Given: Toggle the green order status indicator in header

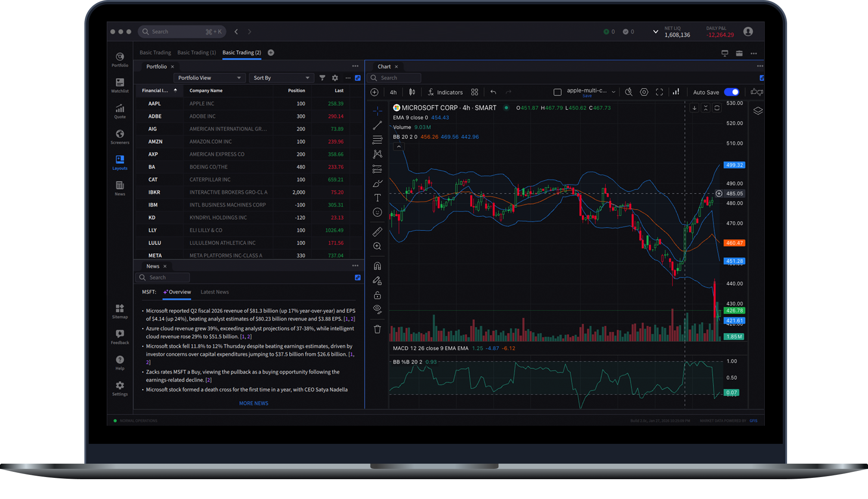Looking at the screenshot, I should coord(606,31).
